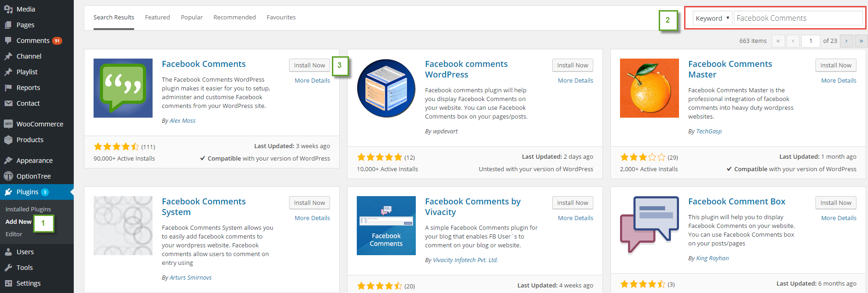Screen dimensions: 868x293
Task: Click the Contact envelope icon
Action: [x=8, y=103]
